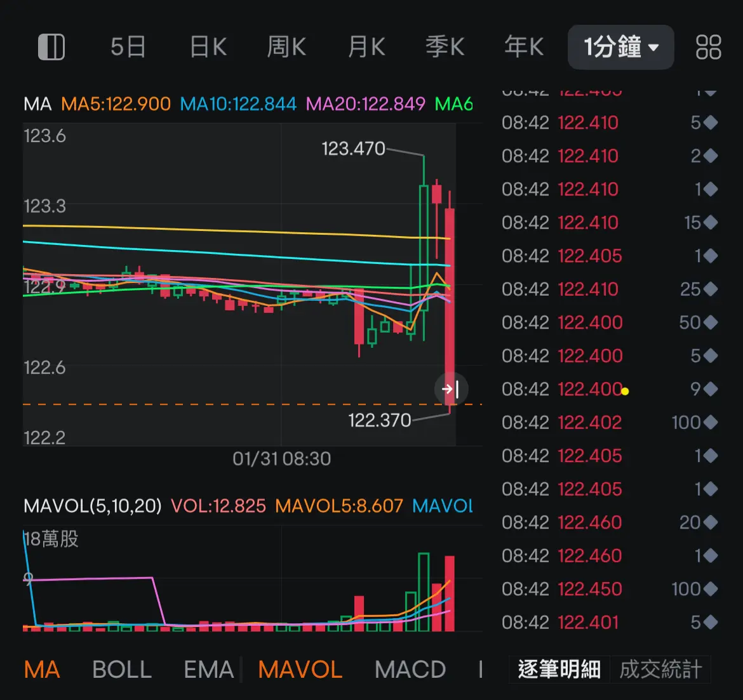Click the chart split-view icon top-left
743x700 pixels.
(x=51, y=47)
